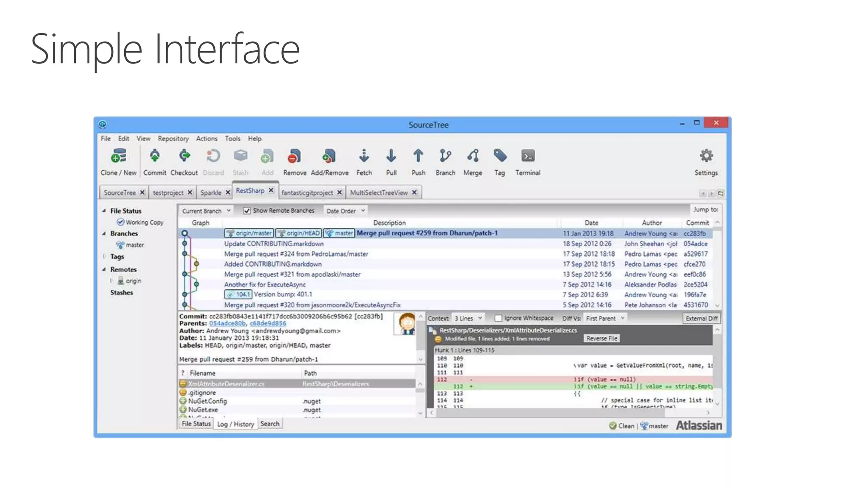The height and width of the screenshot is (488, 868).
Task: Select Stashes in sidebar
Action: coord(122,293)
